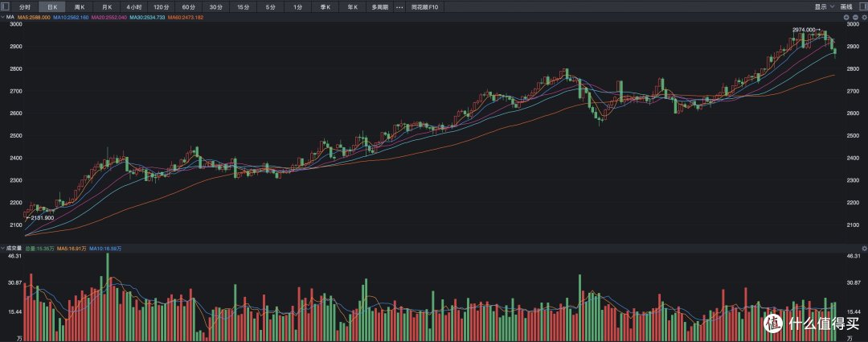
Task: Click the main chart minus circle icon
Action: pos(854,18)
